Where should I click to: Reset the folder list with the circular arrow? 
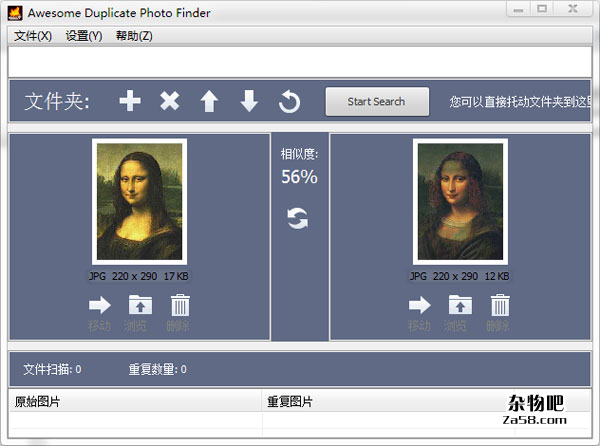pos(289,102)
